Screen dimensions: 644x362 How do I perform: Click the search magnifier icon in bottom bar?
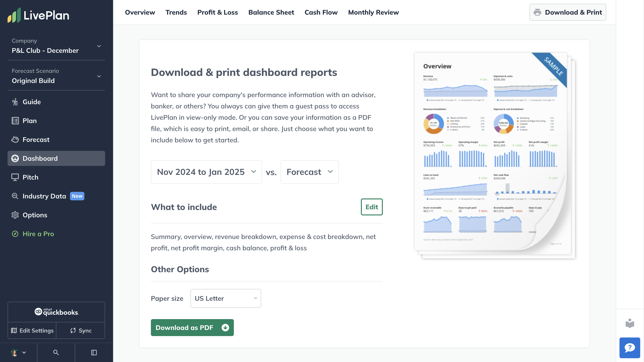(56, 353)
